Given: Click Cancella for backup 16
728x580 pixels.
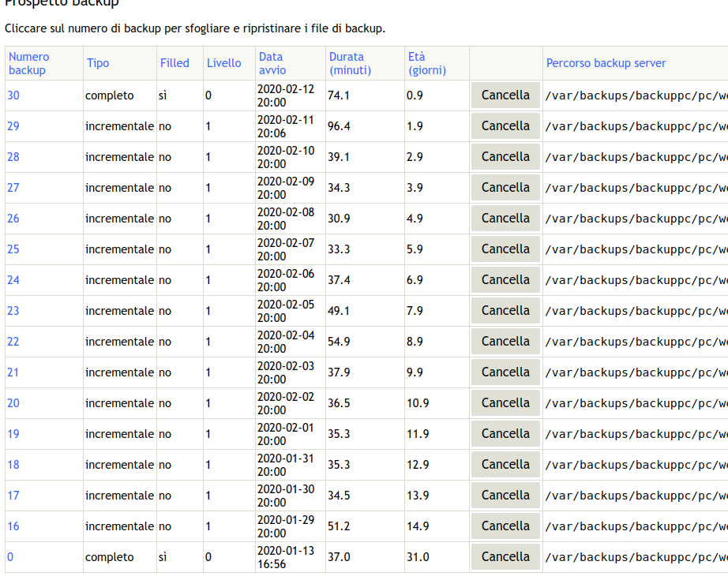Looking at the screenshot, I should point(505,526).
